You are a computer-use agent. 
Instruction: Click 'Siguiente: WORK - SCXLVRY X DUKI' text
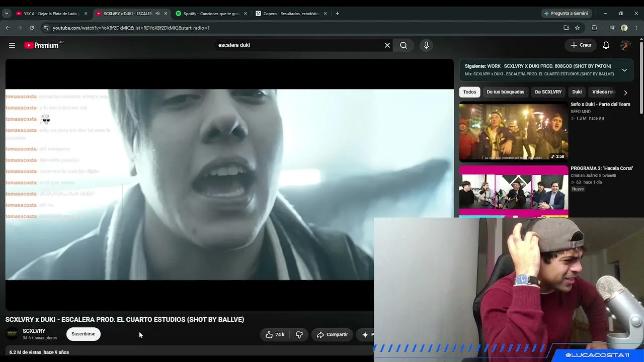pos(538,66)
